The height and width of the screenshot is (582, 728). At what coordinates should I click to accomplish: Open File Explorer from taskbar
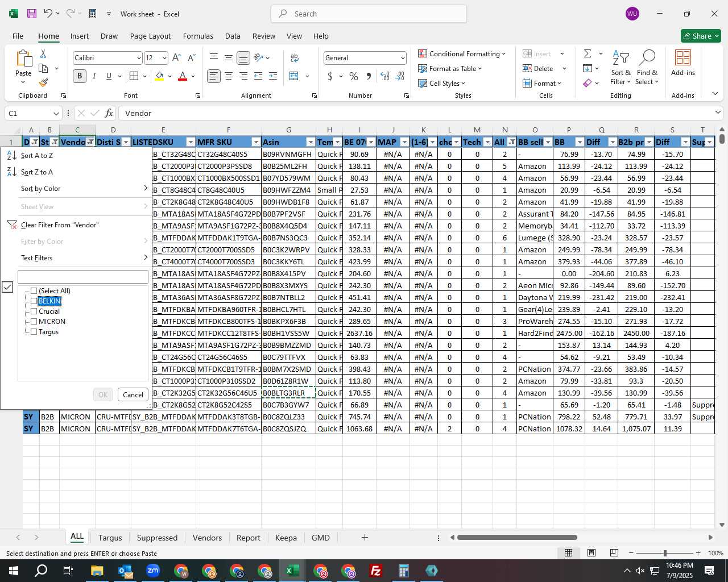pos(97,571)
